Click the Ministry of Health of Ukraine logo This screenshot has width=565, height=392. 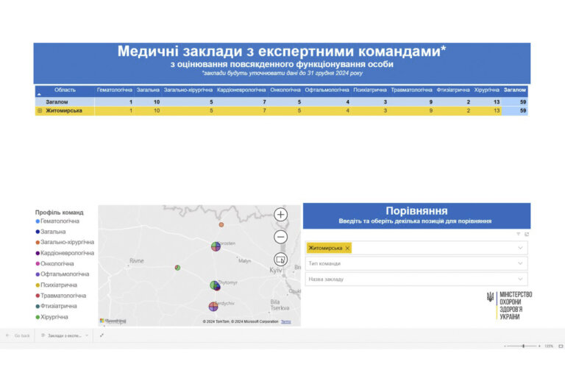tap(509, 306)
